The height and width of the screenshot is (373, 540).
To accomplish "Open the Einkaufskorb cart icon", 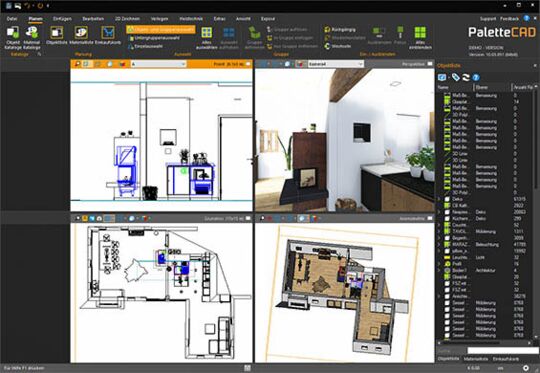I will coord(108,35).
